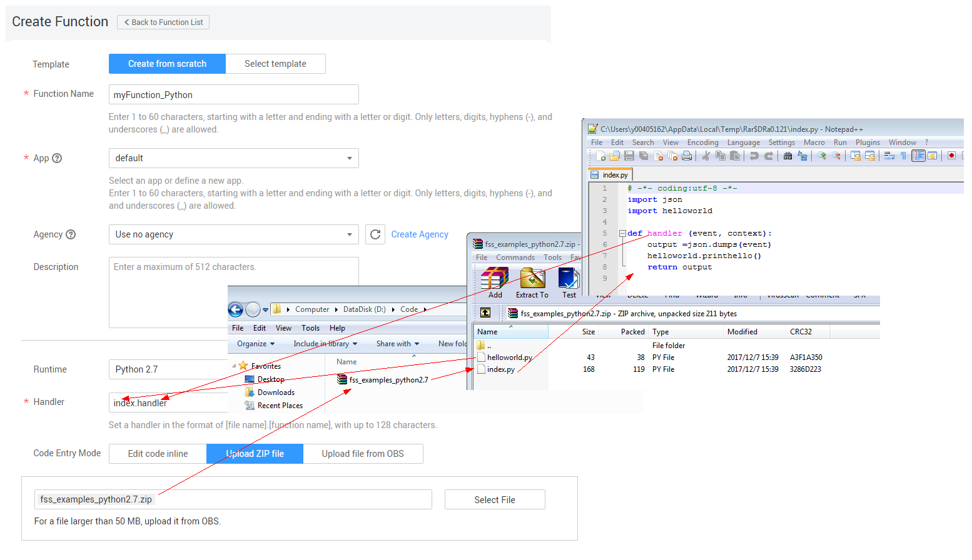Click the refresh icon beside Agency dropdown
This screenshot has width=972, height=560.
pos(375,234)
